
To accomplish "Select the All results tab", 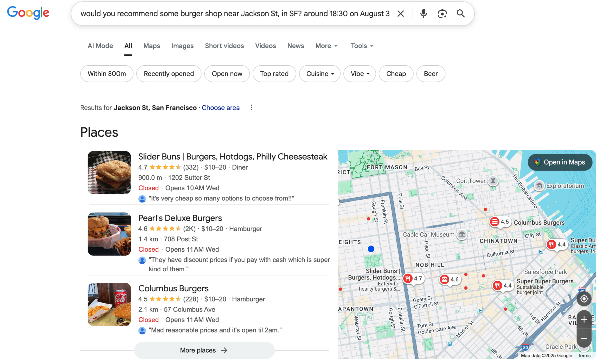I will (x=128, y=46).
